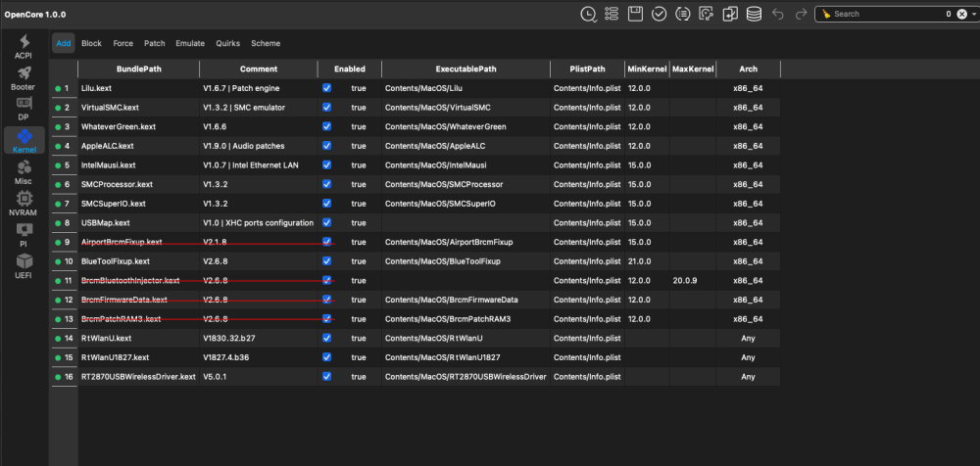
Task: Select the SMCSuperIO.kext bundle path cell
Action: [139, 204]
